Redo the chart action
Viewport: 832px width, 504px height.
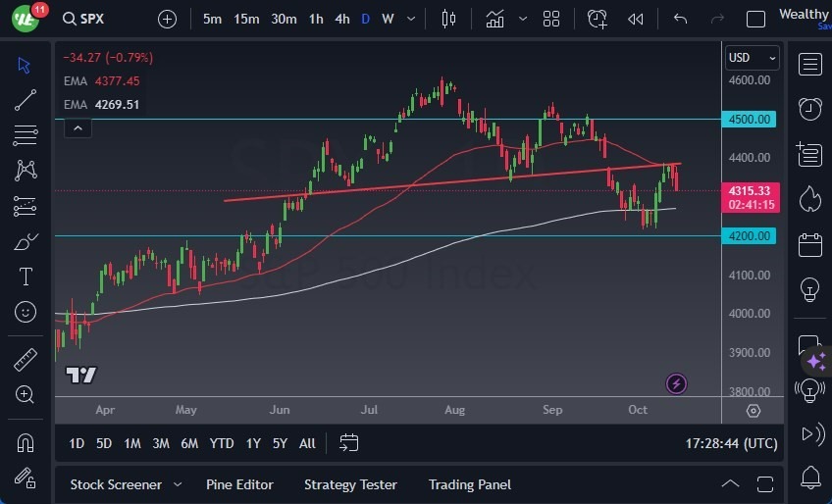pyautogui.click(x=717, y=19)
